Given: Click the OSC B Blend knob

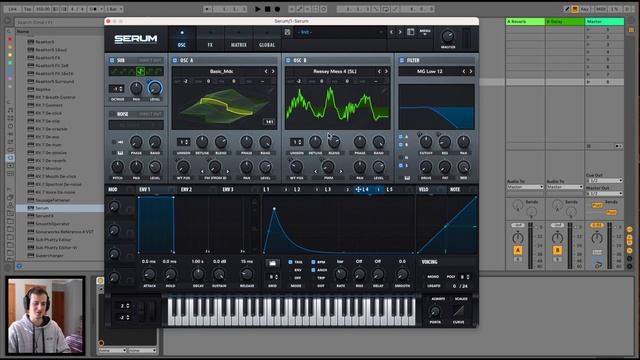Looking at the screenshot, I should pos(334,142).
